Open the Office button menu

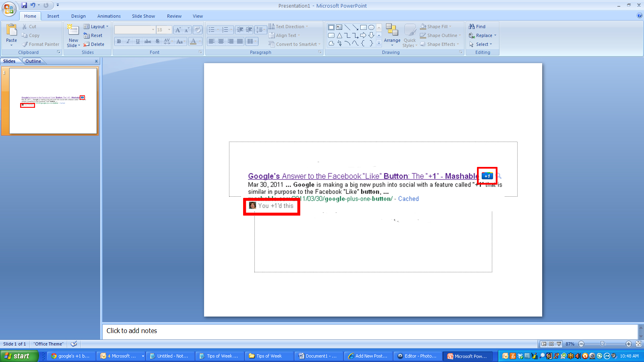tap(8, 8)
